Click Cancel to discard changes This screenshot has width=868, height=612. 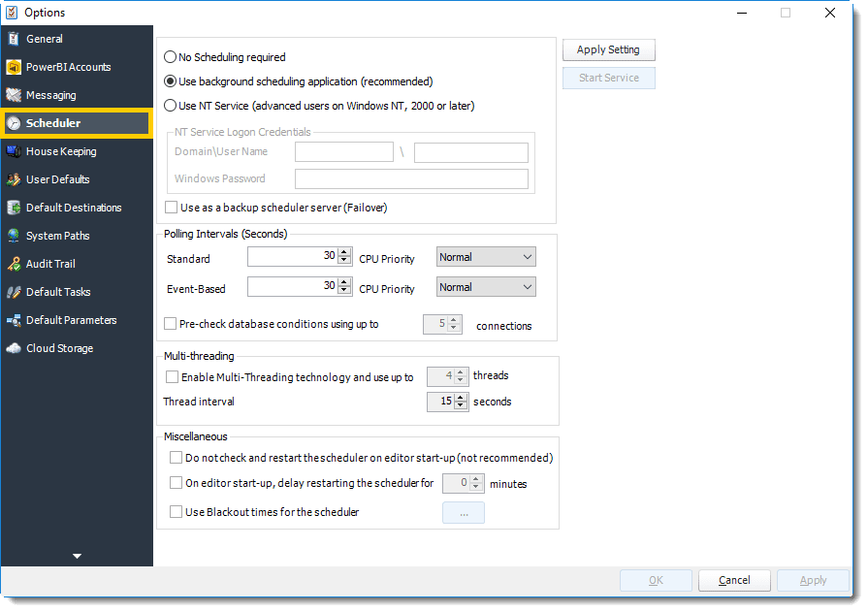click(734, 580)
